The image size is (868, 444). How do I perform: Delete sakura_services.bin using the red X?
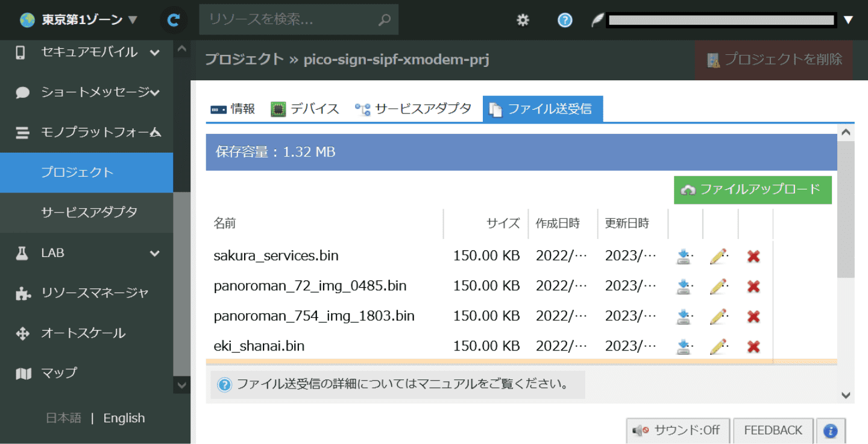[x=753, y=256]
